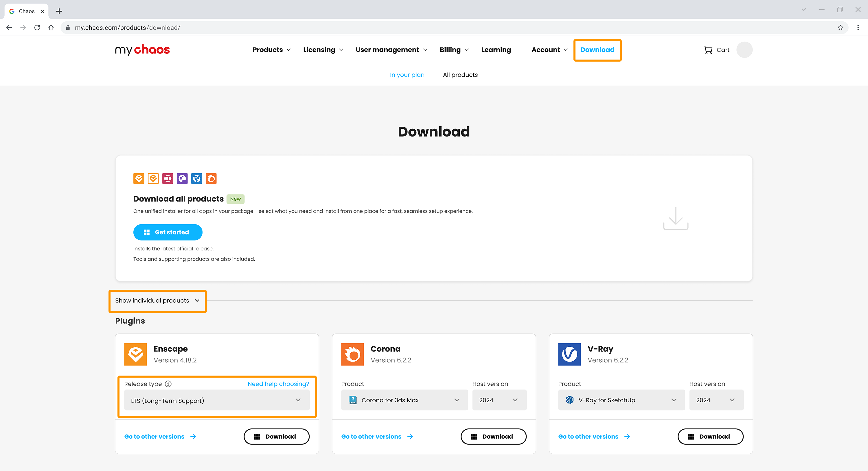Click the Release type info icon
This screenshot has width=868, height=471.
(x=168, y=384)
